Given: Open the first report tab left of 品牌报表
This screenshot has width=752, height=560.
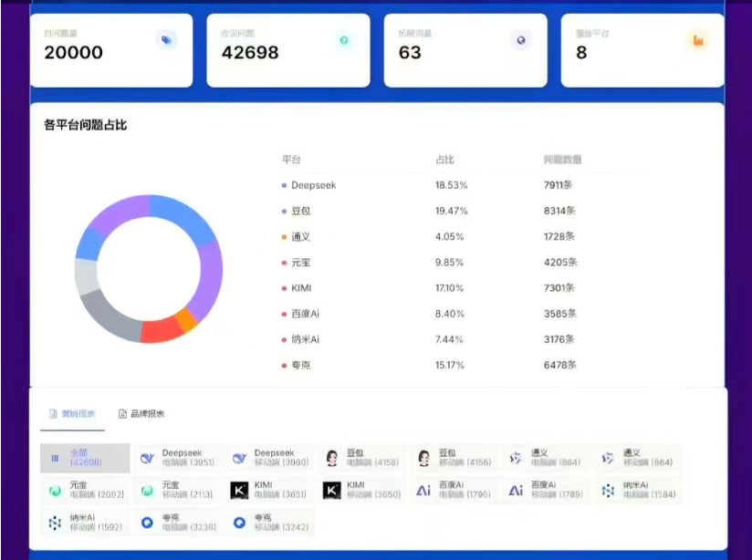Looking at the screenshot, I should [x=72, y=413].
